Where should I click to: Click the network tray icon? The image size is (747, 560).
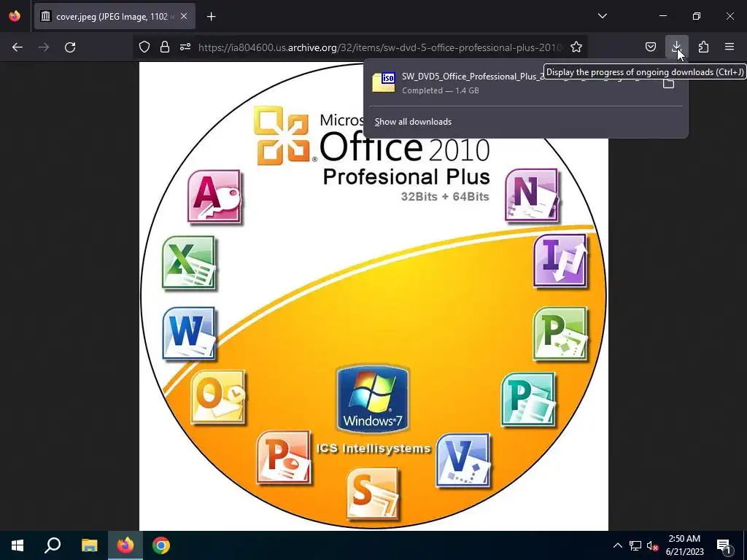[635, 545]
